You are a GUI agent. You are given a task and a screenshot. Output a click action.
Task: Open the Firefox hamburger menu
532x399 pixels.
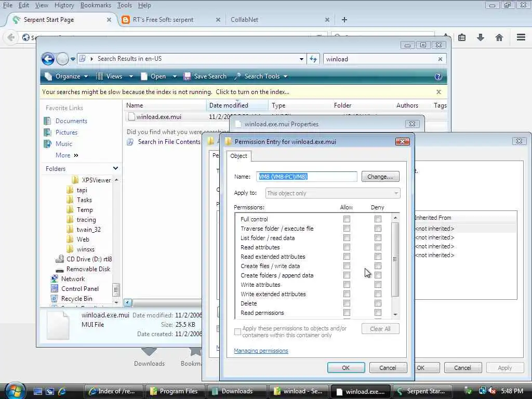click(521, 37)
